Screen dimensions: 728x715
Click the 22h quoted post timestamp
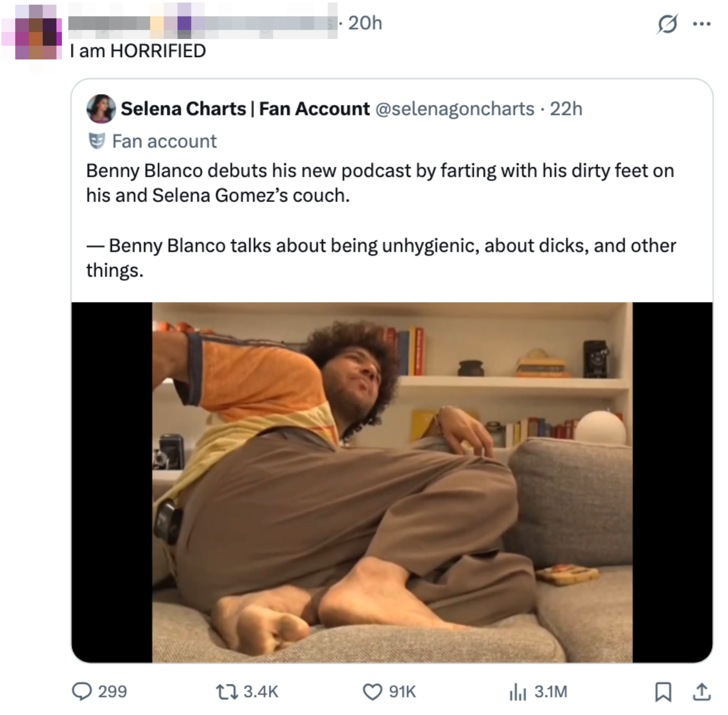[x=566, y=109]
